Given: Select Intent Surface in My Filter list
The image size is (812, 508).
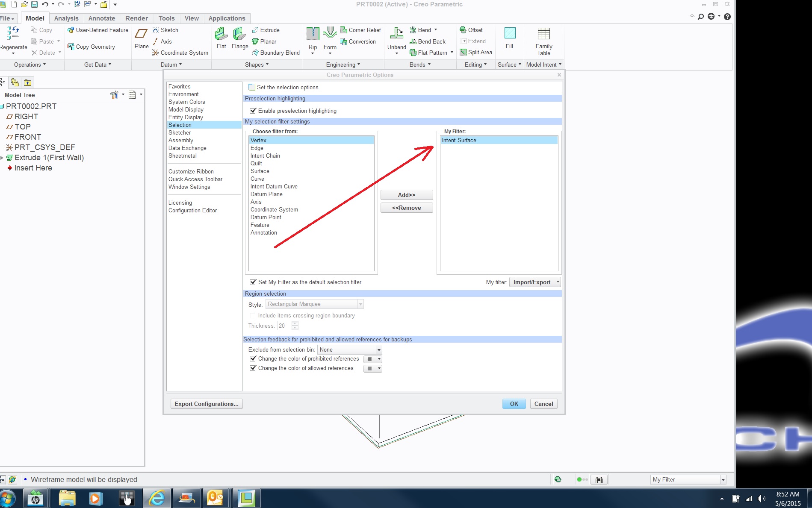Looking at the screenshot, I should 499,140.
